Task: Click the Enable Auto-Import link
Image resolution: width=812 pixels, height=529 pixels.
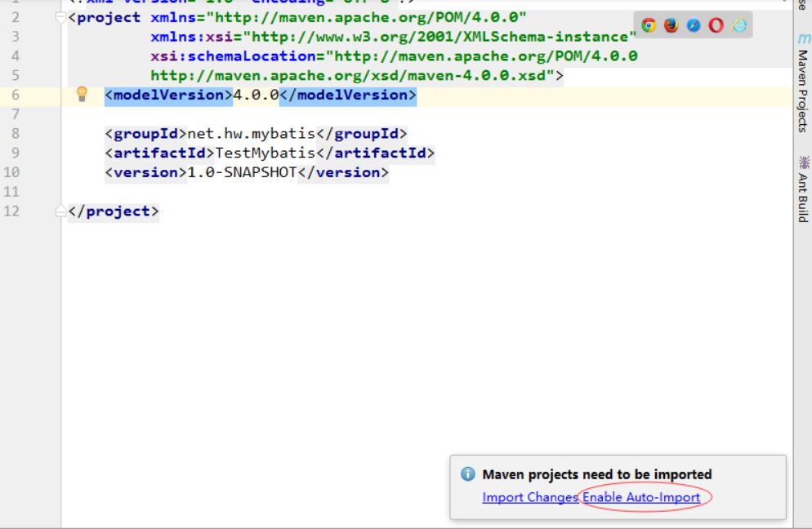Action: tap(641, 497)
